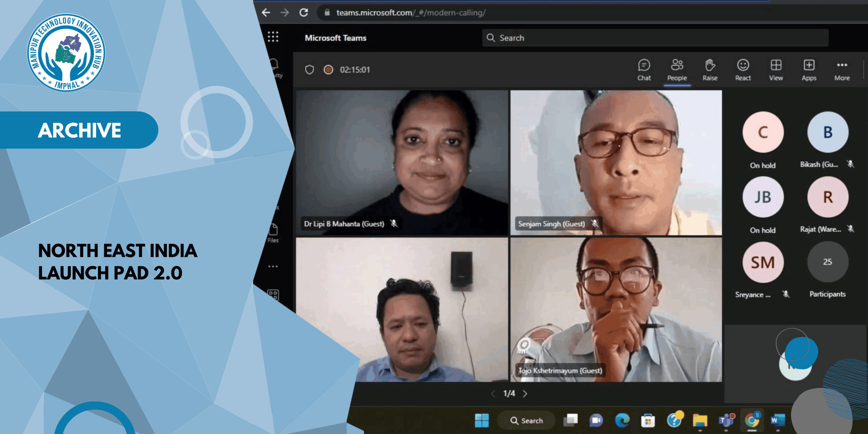
Task: Open the Teams app on the taskbar
Action: pos(726,420)
